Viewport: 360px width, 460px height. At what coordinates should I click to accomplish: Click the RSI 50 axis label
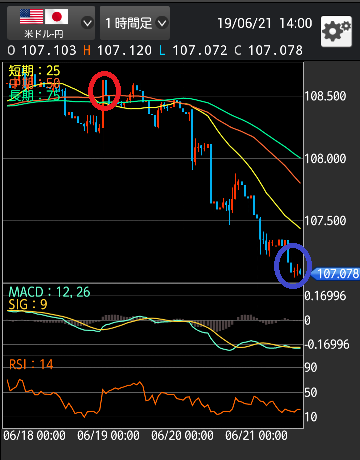pyautogui.click(x=311, y=392)
